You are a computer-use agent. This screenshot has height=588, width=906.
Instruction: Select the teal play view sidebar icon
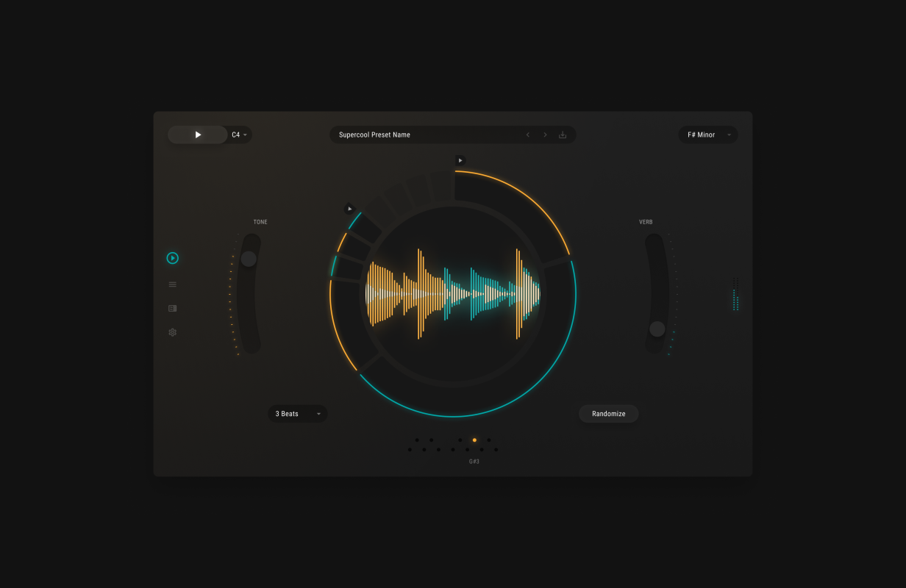(173, 258)
